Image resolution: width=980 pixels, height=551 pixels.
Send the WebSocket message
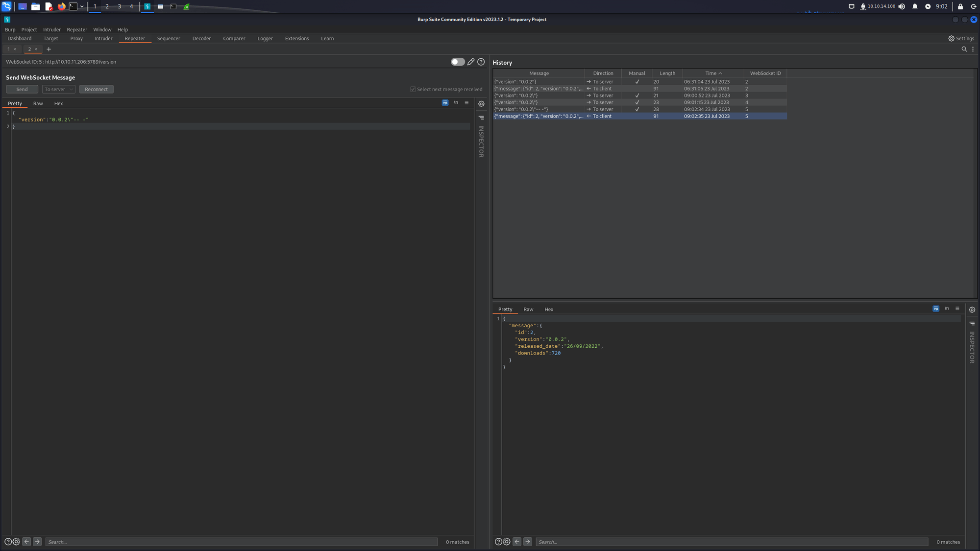point(22,89)
